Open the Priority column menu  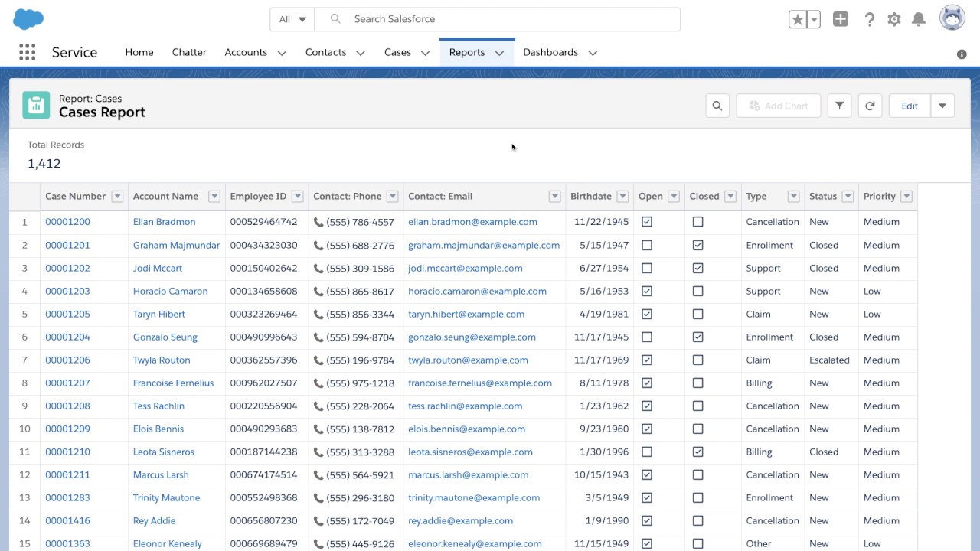coord(906,196)
